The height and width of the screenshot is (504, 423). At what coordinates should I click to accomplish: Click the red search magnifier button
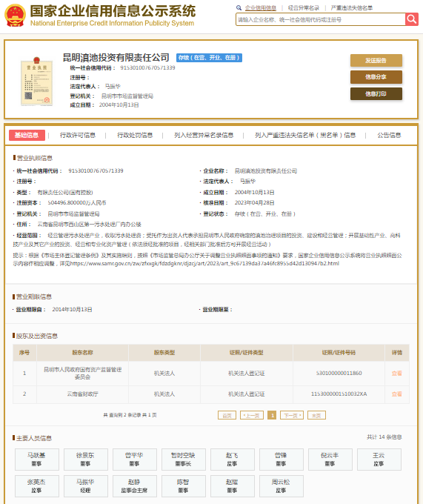coord(411,19)
